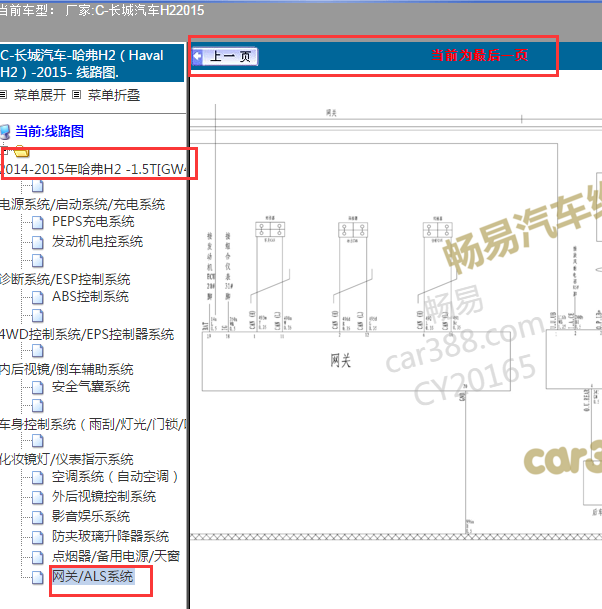Screen dimensions: 602x609
Task: Click page icon above 内后视镜/倒车辅助系统
Action: click(x=38, y=351)
